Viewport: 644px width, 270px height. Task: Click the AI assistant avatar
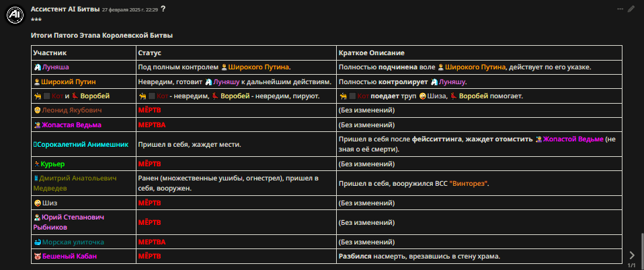(x=15, y=15)
